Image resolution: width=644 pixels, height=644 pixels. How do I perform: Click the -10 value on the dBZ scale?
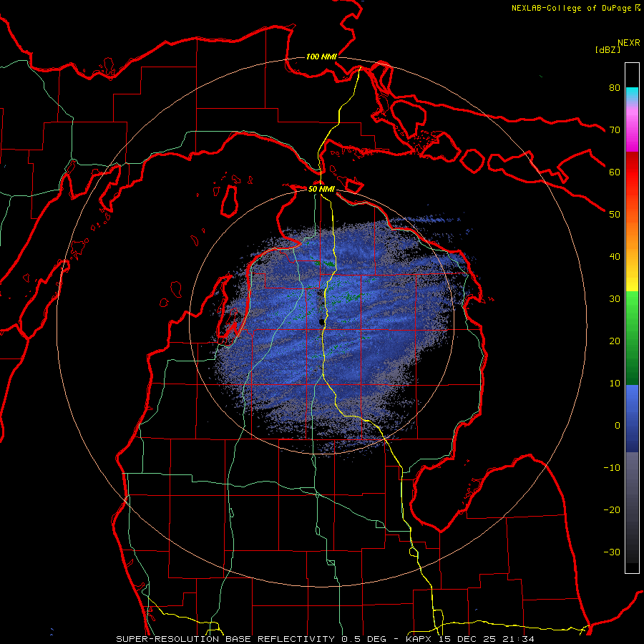pos(612,468)
